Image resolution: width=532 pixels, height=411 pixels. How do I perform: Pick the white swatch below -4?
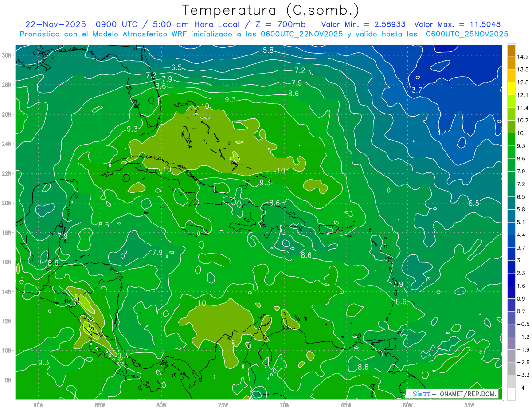(x=511, y=394)
